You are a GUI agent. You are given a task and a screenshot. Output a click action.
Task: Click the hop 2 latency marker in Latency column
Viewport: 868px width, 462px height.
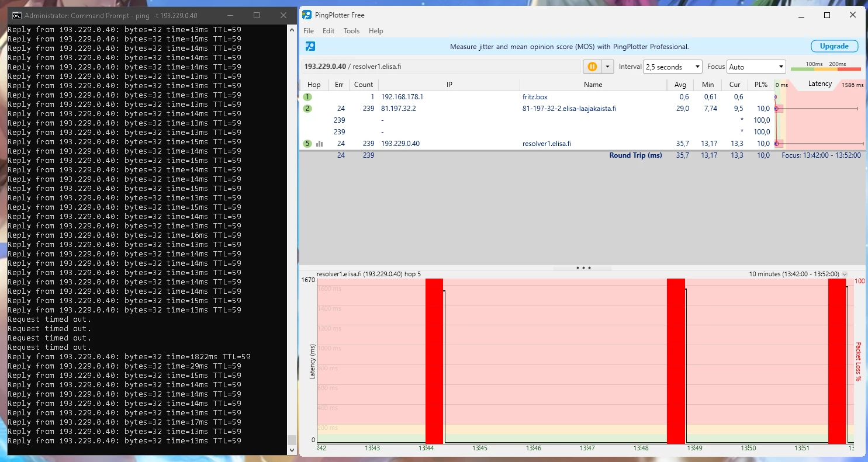[x=777, y=109]
